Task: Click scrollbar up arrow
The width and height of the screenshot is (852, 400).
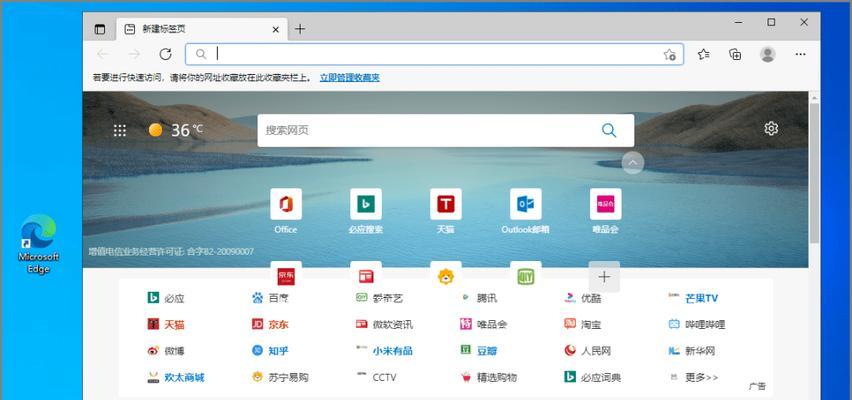Action: pyautogui.click(x=814, y=98)
